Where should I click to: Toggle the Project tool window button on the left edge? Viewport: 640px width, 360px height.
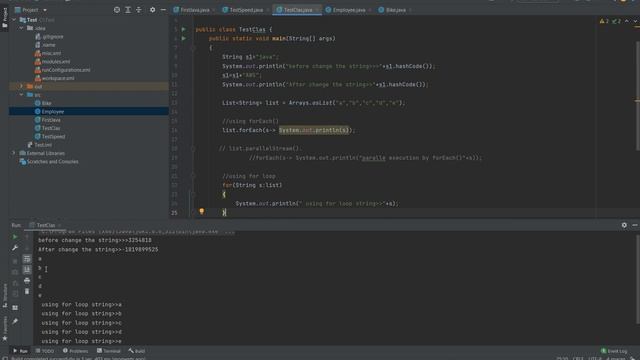[x=4, y=18]
